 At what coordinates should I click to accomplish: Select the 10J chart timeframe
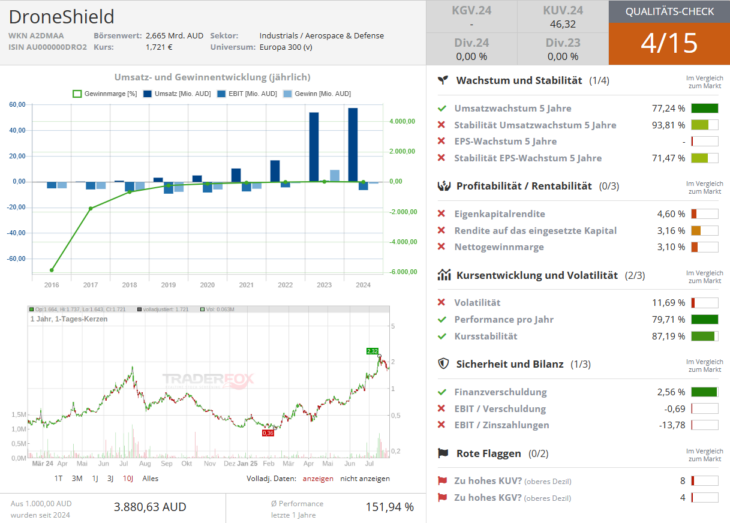(x=128, y=478)
